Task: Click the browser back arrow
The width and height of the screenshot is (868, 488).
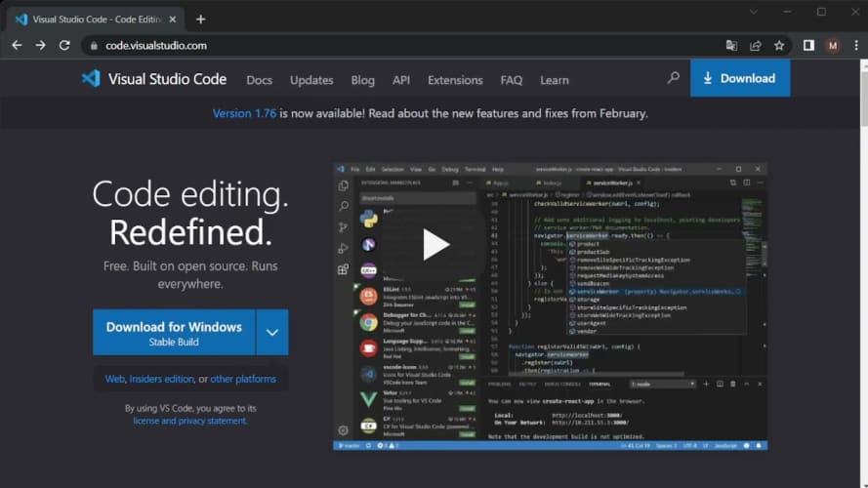Action: 17,45
